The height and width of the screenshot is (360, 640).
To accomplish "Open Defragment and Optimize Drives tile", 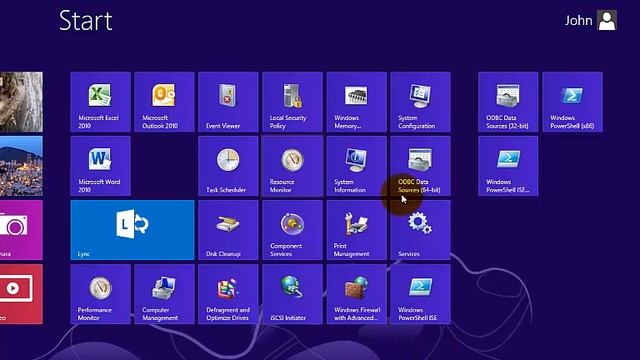I will pos(229,294).
